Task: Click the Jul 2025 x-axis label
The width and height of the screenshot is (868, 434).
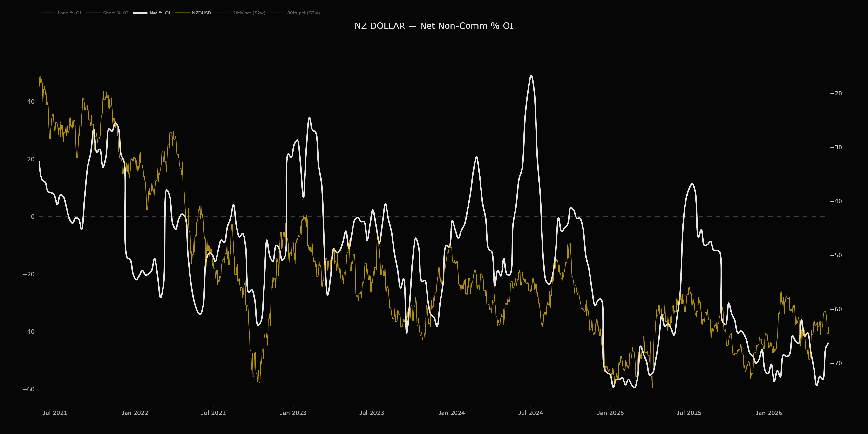Action: pos(689,413)
